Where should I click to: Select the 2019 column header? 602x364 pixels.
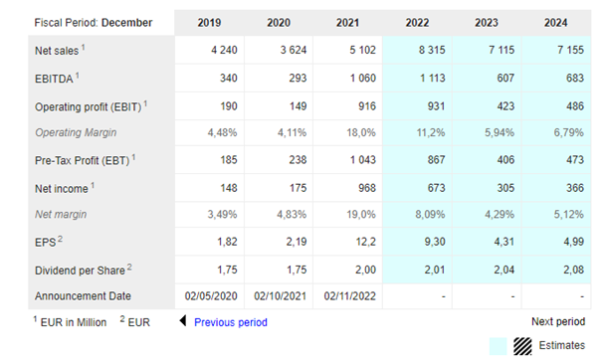[x=209, y=23]
